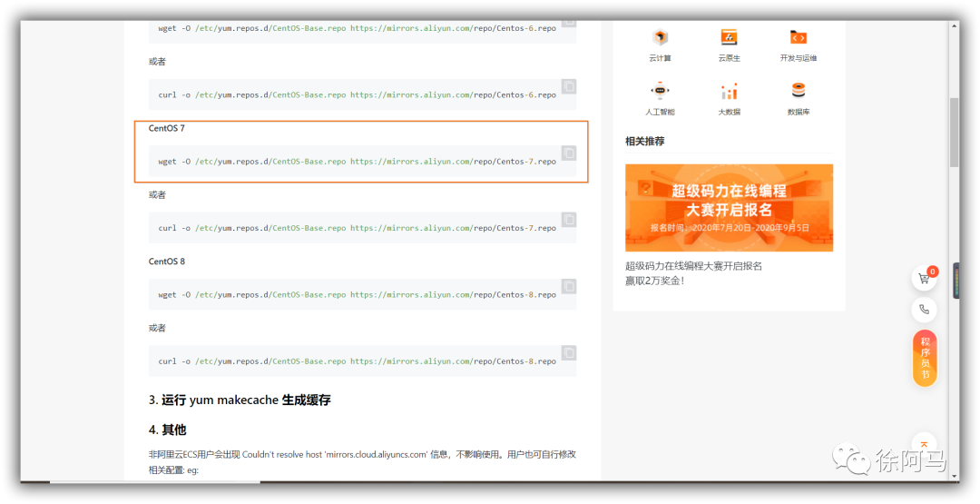Image resolution: width=980 pixels, height=504 pixels.
Task: Click the 非阿里云ECS用户 note paragraph
Action: (x=362, y=462)
